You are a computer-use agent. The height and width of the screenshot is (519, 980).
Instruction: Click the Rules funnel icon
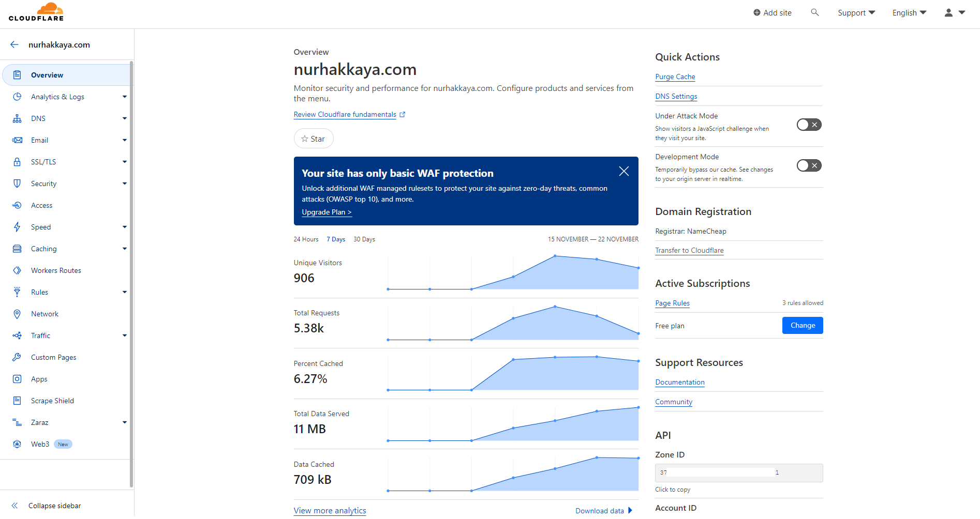[17, 292]
